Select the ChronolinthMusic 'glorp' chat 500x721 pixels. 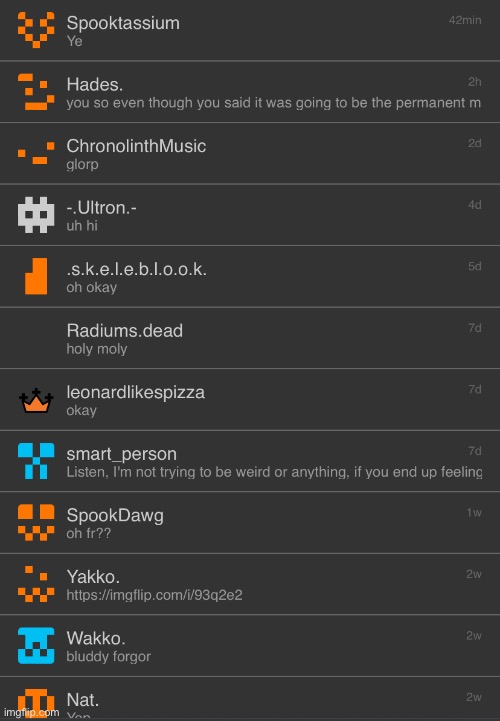pyautogui.click(x=250, y=154)
